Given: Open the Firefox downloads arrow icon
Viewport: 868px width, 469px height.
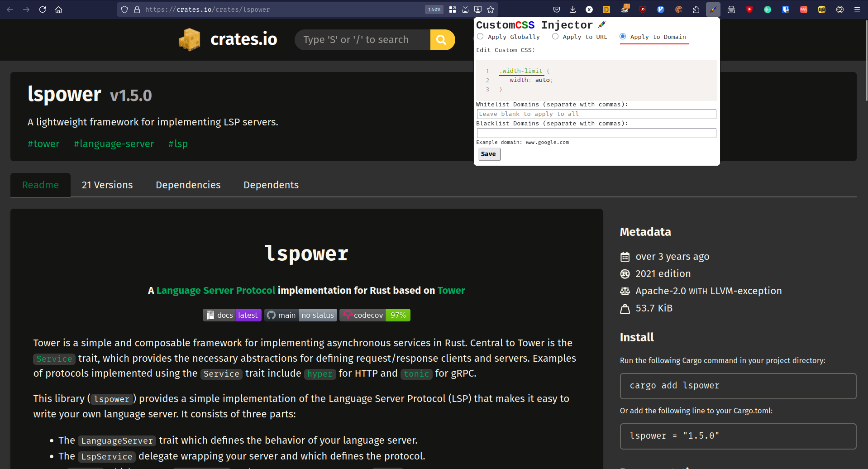Looking at the screenshot, I should [572, 10].
